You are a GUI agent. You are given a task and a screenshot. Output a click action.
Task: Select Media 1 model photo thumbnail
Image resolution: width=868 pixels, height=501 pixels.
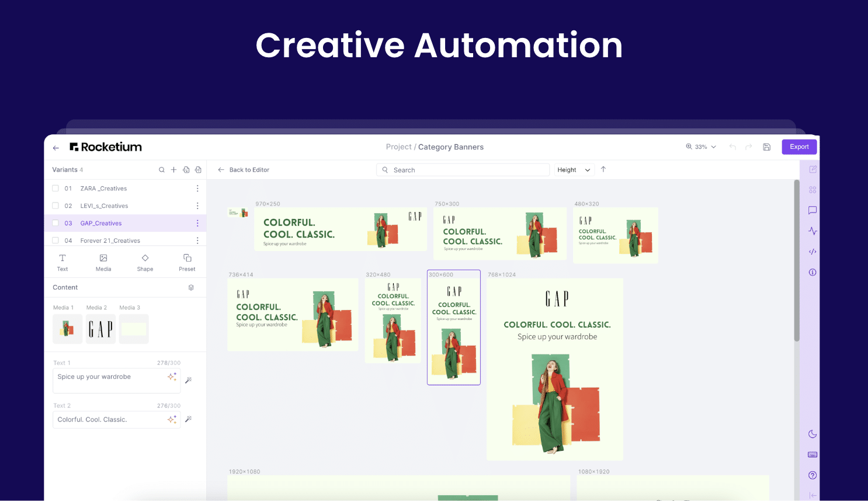(68, 329)
